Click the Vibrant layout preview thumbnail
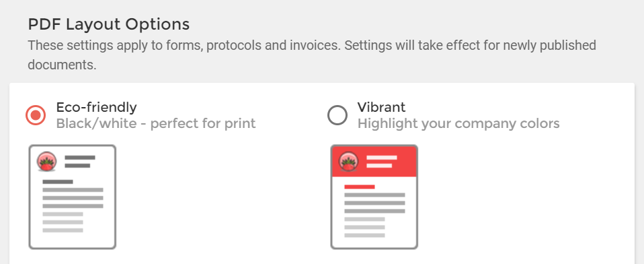The image size is (644, 264). [374, 197]
